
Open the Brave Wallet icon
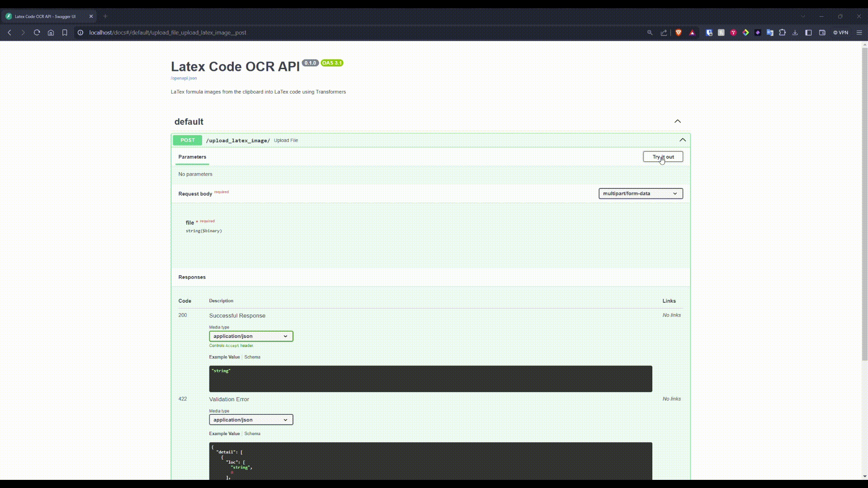822,33
